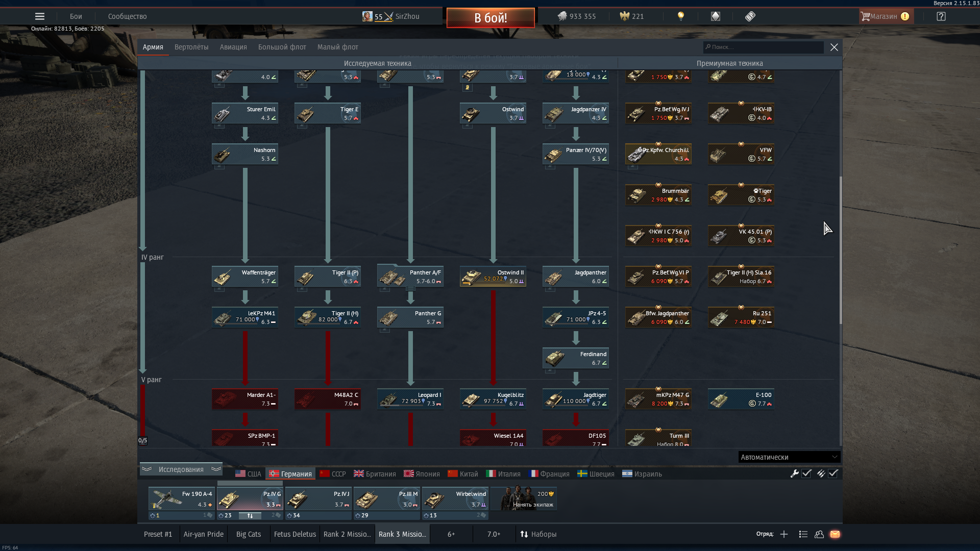Start battle with В бой! button

pos(491,18)
